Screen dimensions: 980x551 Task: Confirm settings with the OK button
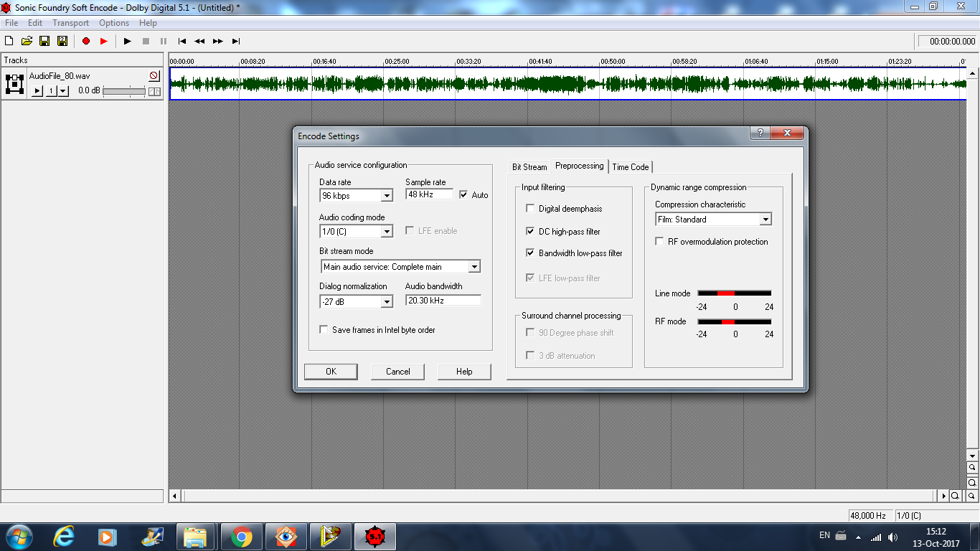click(331, 372)
